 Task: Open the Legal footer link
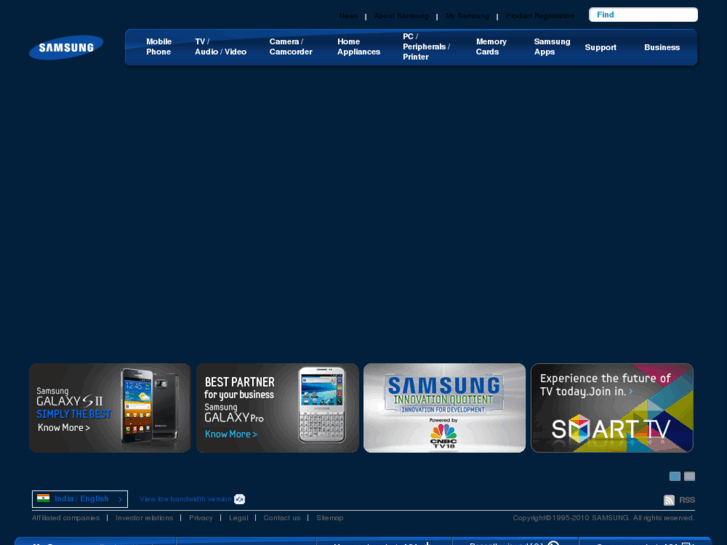coord(238,518)
